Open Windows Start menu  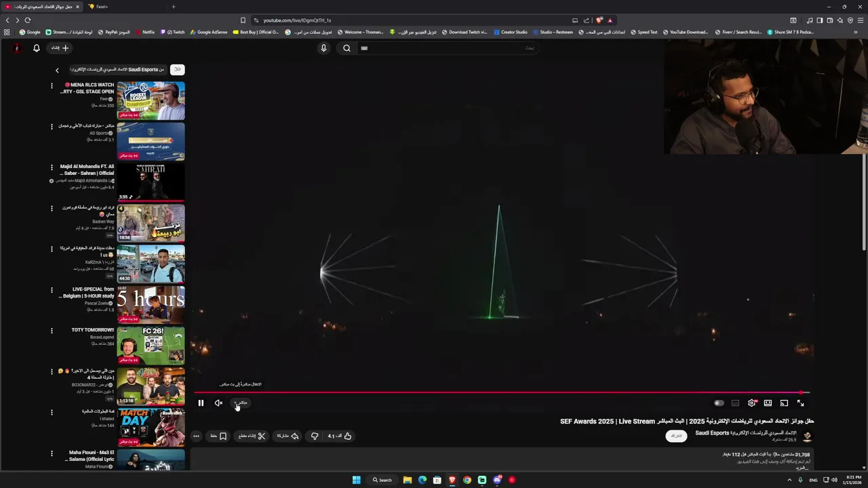(356, 480)
